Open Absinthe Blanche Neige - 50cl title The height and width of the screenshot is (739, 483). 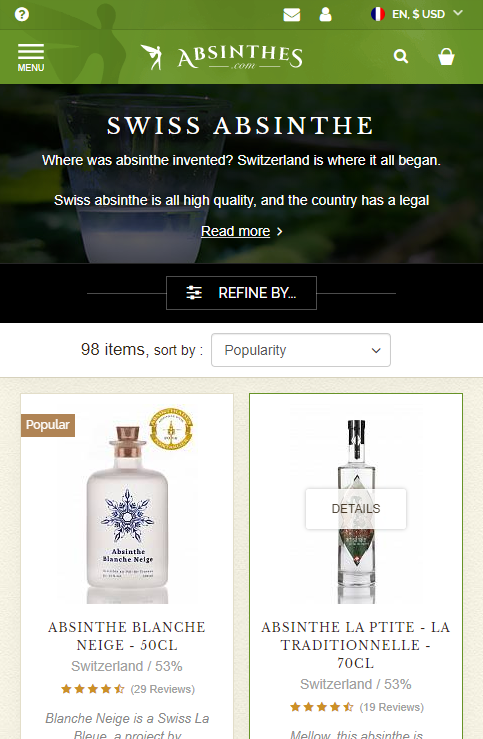(127, 636)
